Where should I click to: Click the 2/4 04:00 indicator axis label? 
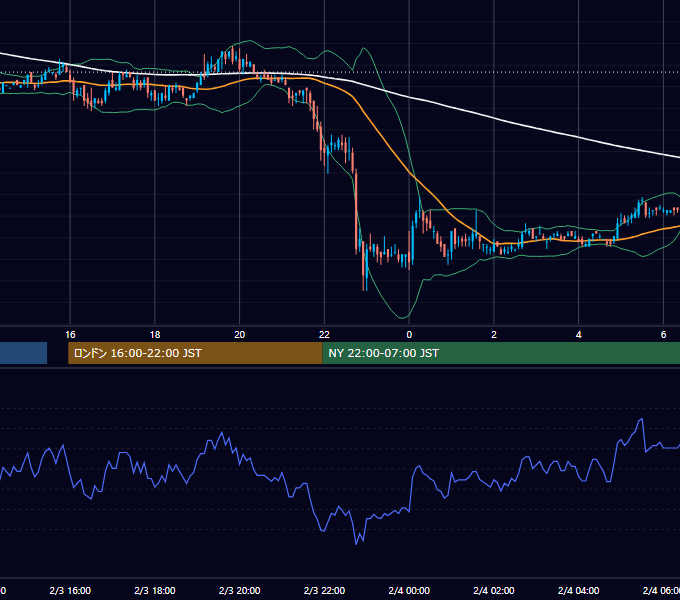[x=579, y=591]
